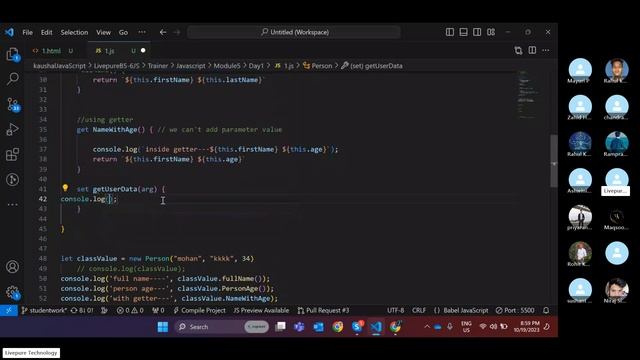640x360 pixels.
Task: Select the Trainer breadcrumb folder
Action: click(x=158, y=66)
